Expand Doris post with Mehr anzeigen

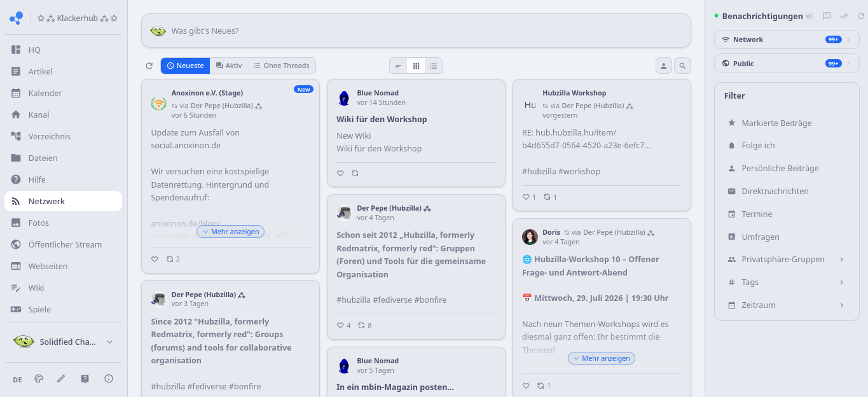(x=602, y=358)
